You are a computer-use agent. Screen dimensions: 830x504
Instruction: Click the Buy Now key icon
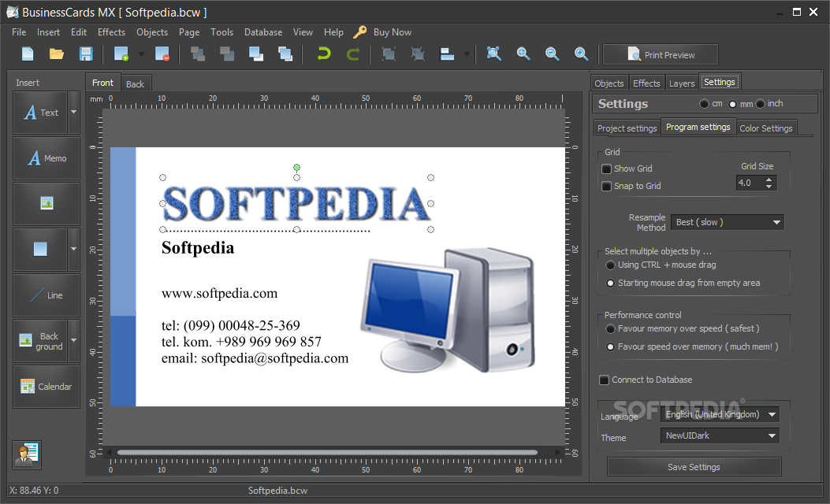click(360, 32)
